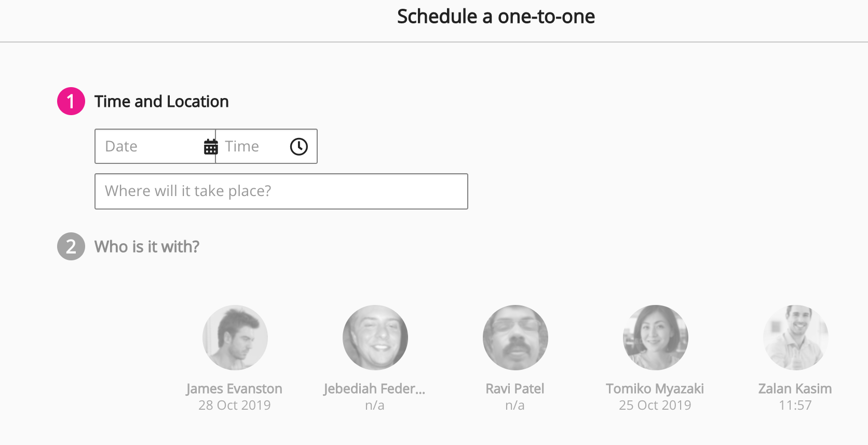868x445 pixels.
Task: Open the calendar icon in the Date field
Action: pyautogui.click(x=210, y=146)
